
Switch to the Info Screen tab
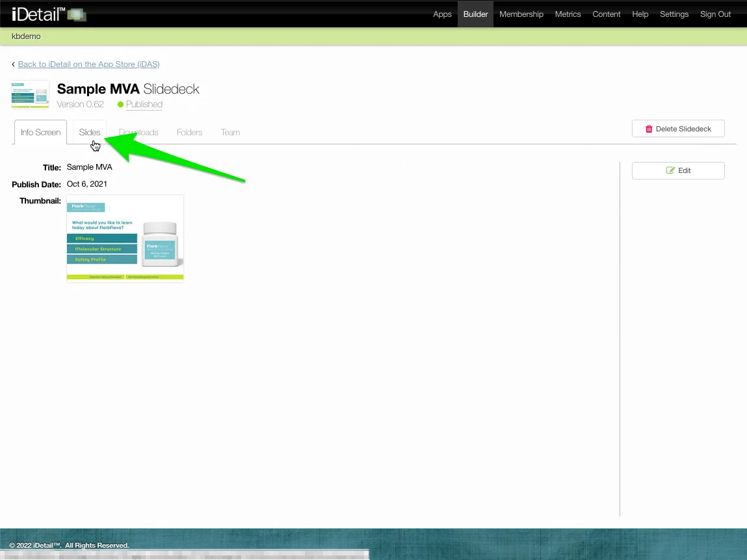(40, 132)
